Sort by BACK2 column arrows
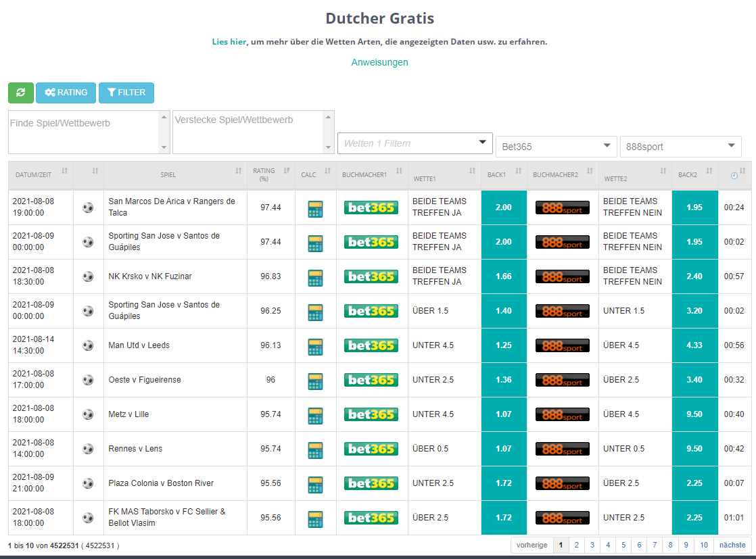 (x=709, y=170)
